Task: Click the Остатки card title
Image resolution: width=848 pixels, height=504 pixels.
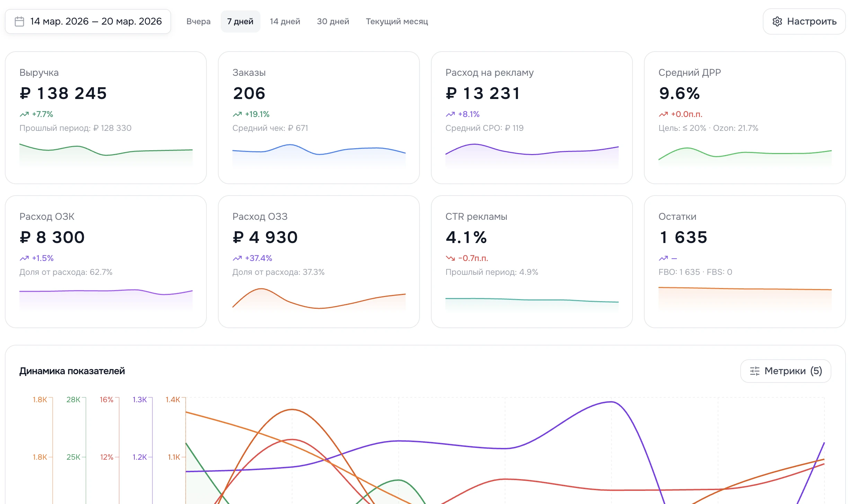Action: tap(678, 217)
